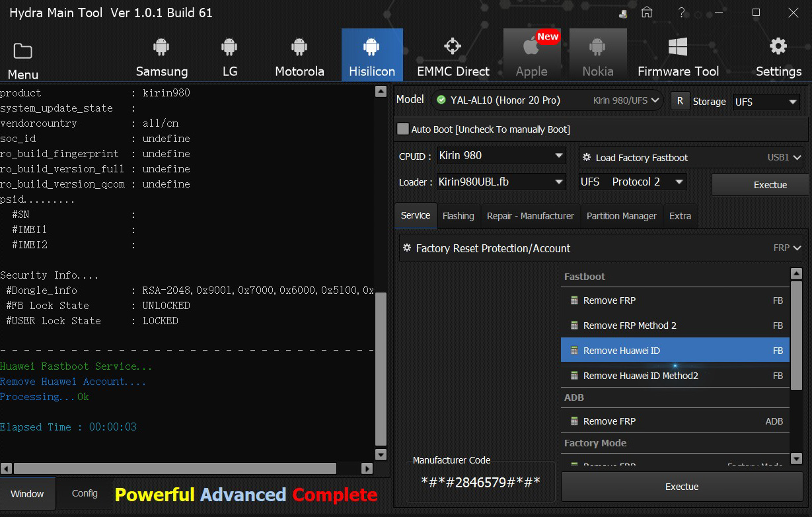Open the LG module
Viewport: 812px width, 517px height.
[x=229, y=56]
